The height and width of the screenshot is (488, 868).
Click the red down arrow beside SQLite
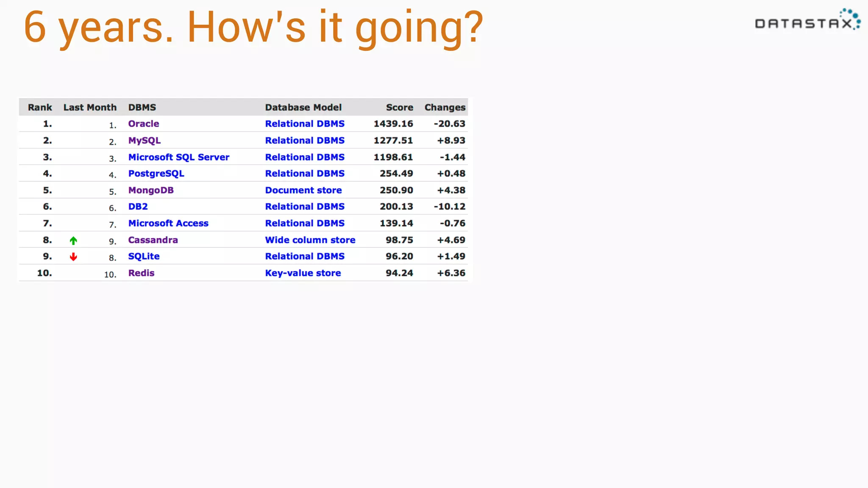[x=73, y=257]
